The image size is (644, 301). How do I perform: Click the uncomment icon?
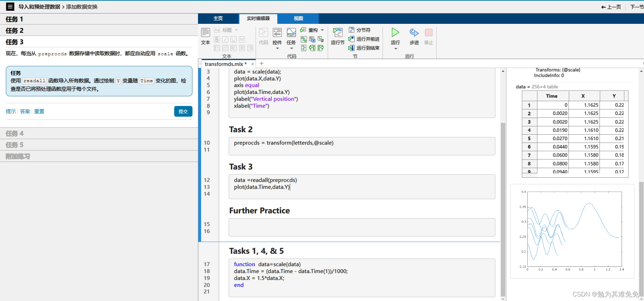312,39
